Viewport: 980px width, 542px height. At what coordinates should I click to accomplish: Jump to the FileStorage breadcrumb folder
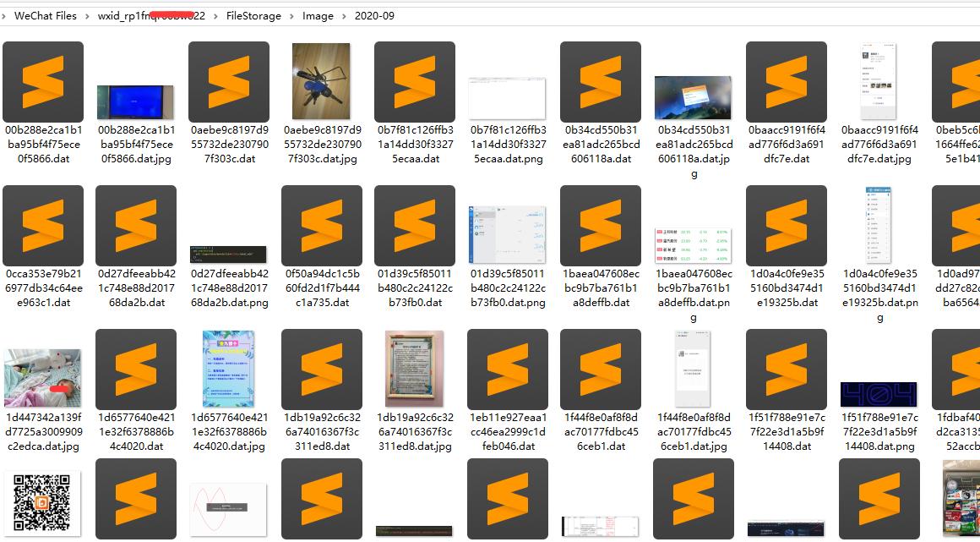[x=253, y=16]
